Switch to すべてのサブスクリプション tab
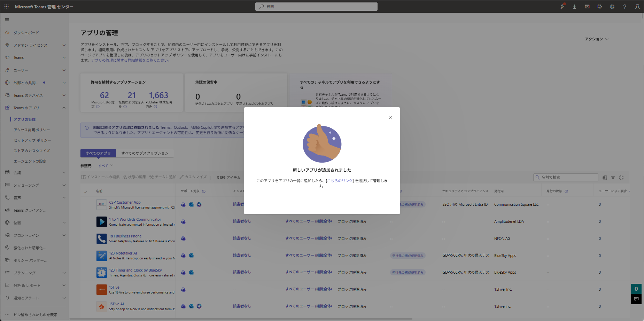The height and width of the screenshot is (321, 644). point(145,153)
